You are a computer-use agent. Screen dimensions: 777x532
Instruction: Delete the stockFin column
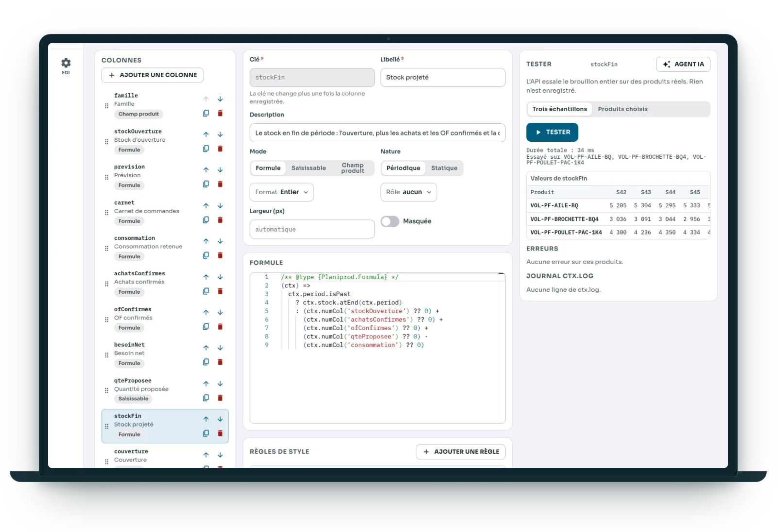click(220, 433)
